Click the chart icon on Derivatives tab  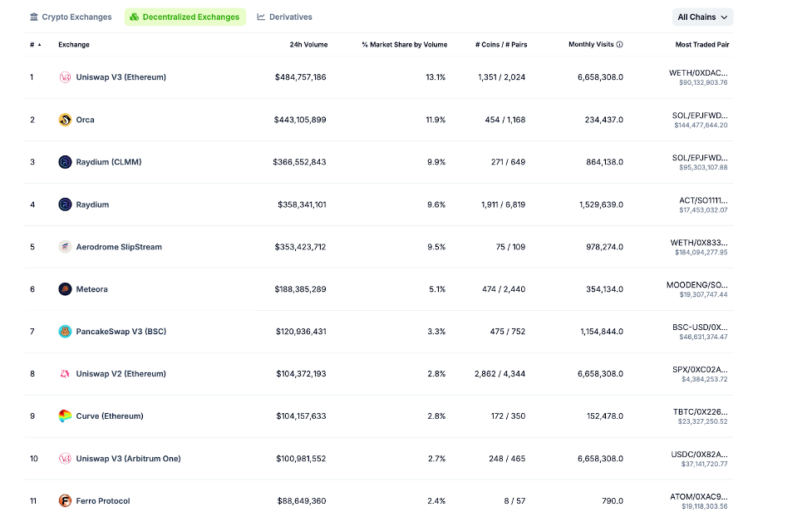[261, 17]
